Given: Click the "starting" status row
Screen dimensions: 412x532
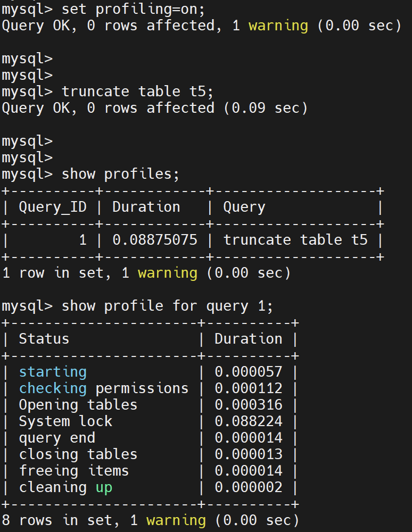Looking at the screenshot, I should coord(52,372).
